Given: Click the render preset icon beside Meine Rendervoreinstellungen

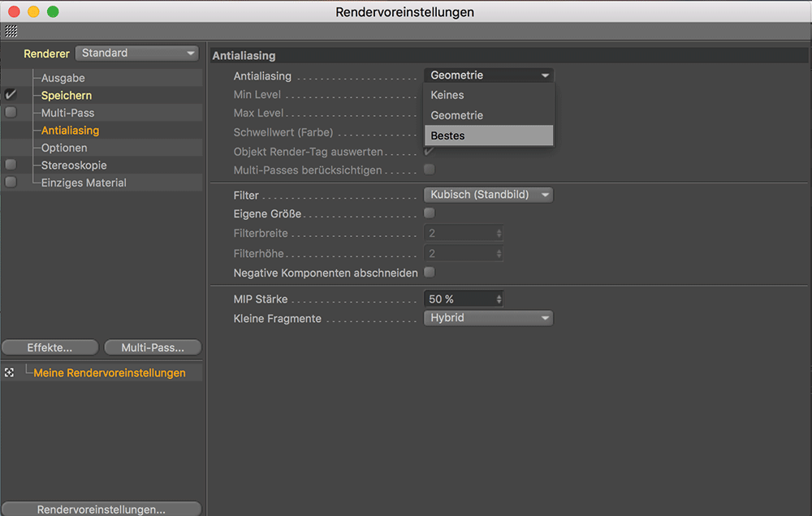Looking at the screenshot, I should pyautogui.click(x=9, y=372).
